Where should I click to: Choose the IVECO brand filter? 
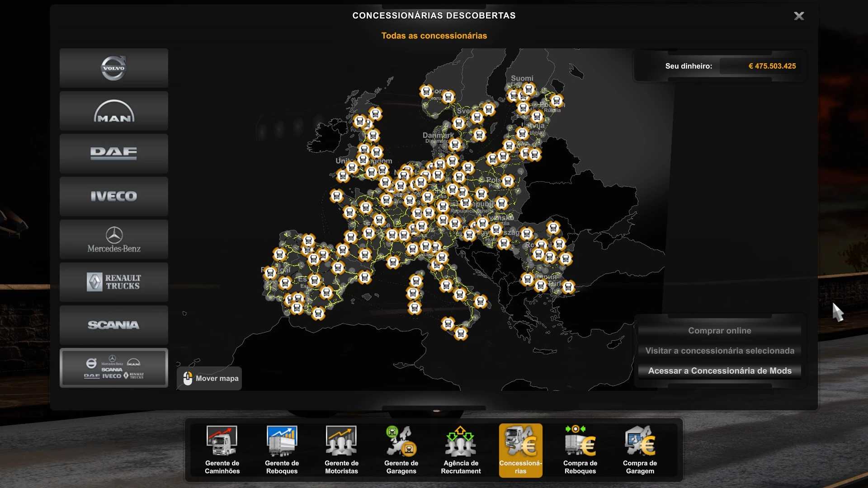pyautogui.click(x=113, y=197)
